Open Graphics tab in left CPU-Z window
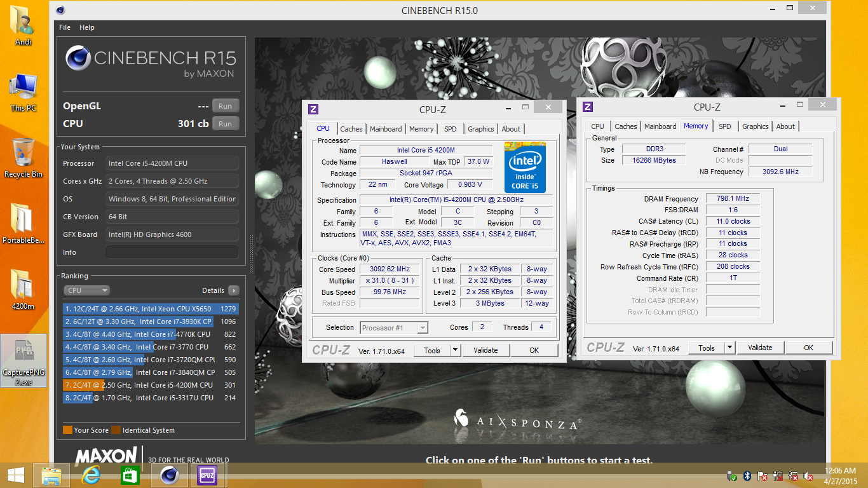This screenshot has height=488, width=868. [x=481, y=129]
